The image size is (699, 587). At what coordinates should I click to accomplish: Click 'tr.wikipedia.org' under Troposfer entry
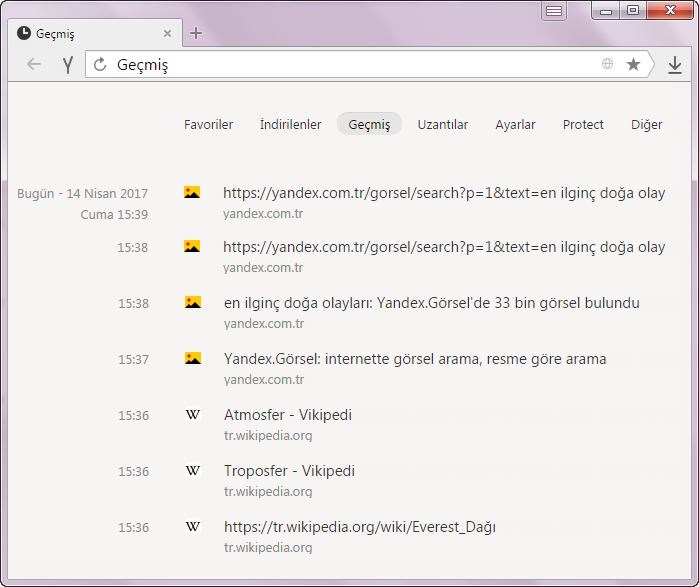[x=268, y=491]
